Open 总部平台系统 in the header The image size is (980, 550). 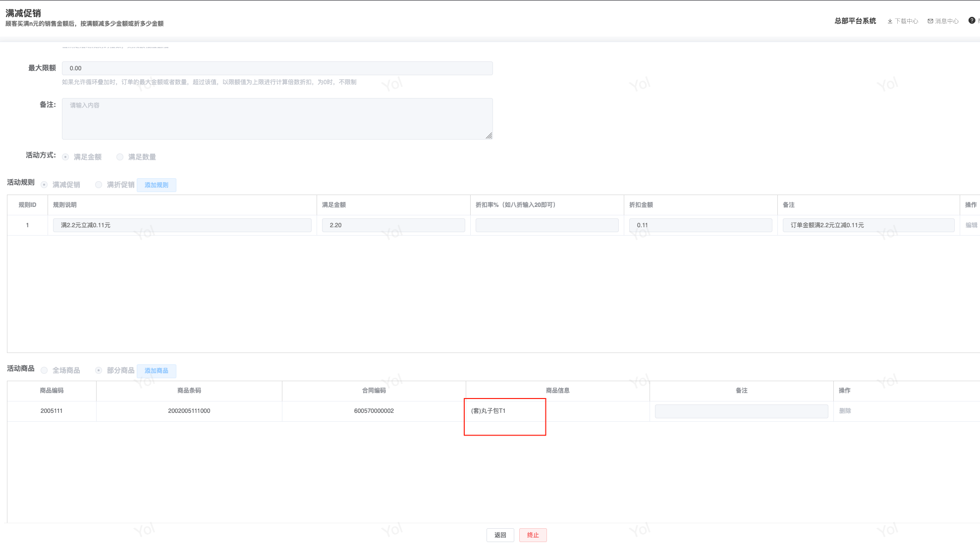(855, 21)
